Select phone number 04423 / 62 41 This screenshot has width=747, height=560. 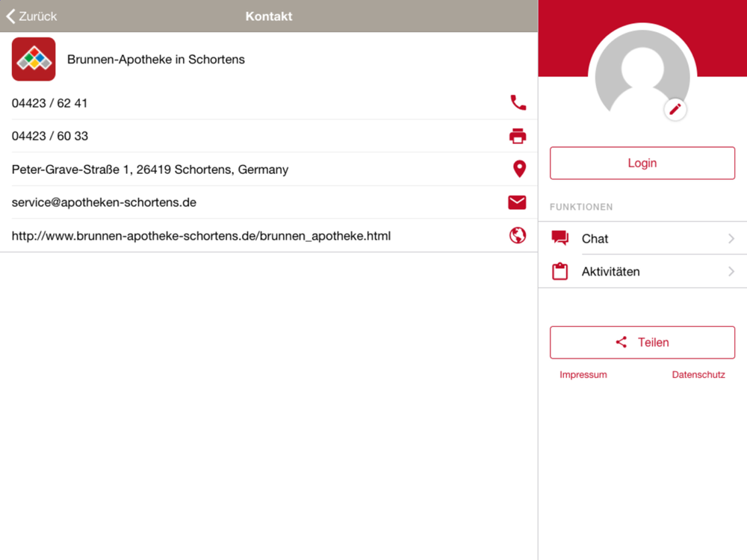(x=49, y=103)
